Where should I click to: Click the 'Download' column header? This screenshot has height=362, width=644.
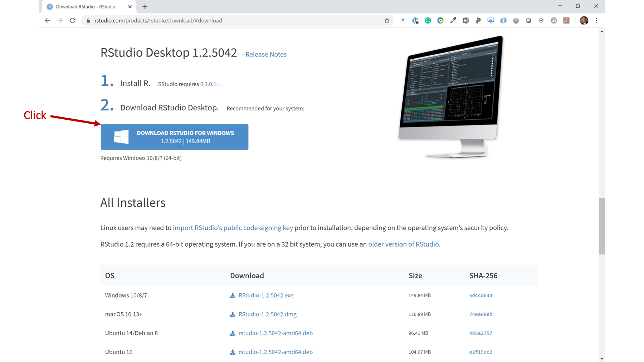247,276
